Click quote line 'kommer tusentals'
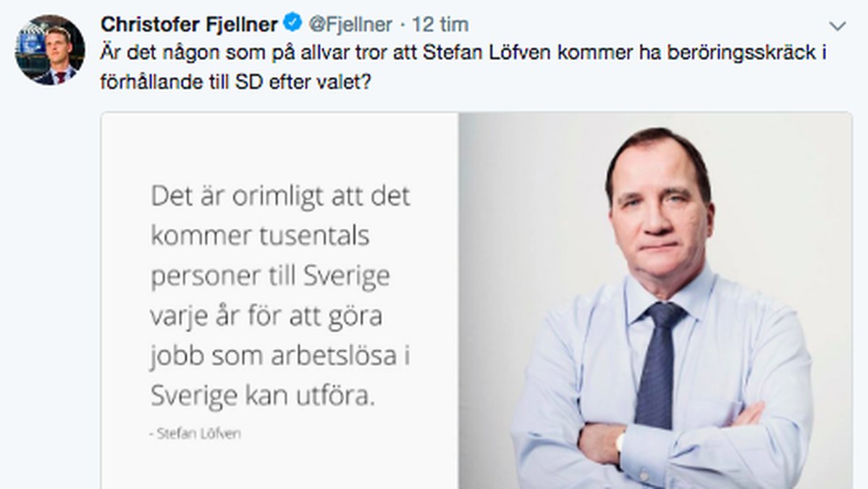The width and height of the screenshot is (868, 489). click(260, 236)
